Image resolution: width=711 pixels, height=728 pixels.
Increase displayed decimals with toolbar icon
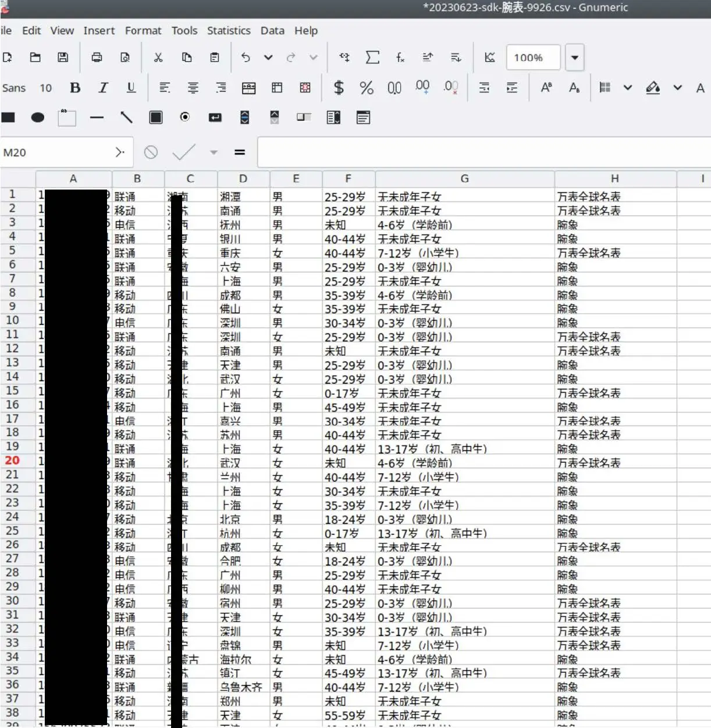(422, 87)
